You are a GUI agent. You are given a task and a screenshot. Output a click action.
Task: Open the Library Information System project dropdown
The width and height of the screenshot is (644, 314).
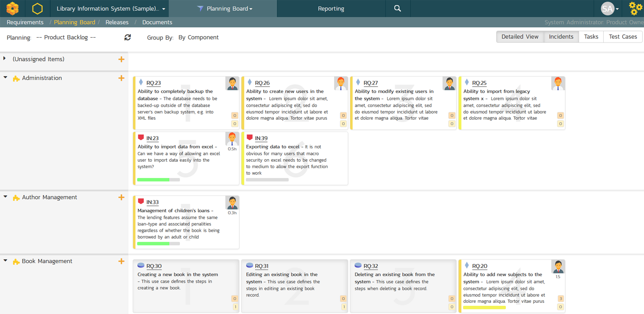point(111,9)
